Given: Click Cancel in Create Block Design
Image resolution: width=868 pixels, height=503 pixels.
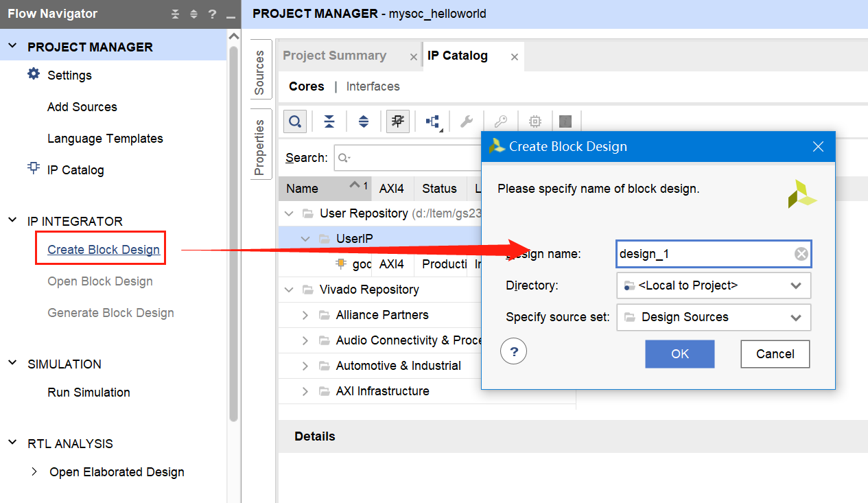Looking at the screenshot, I should click(775, 353).
